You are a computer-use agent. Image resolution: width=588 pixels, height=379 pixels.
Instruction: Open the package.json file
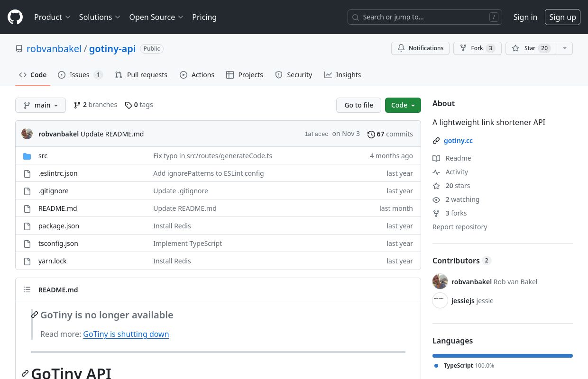coord(59,226)
